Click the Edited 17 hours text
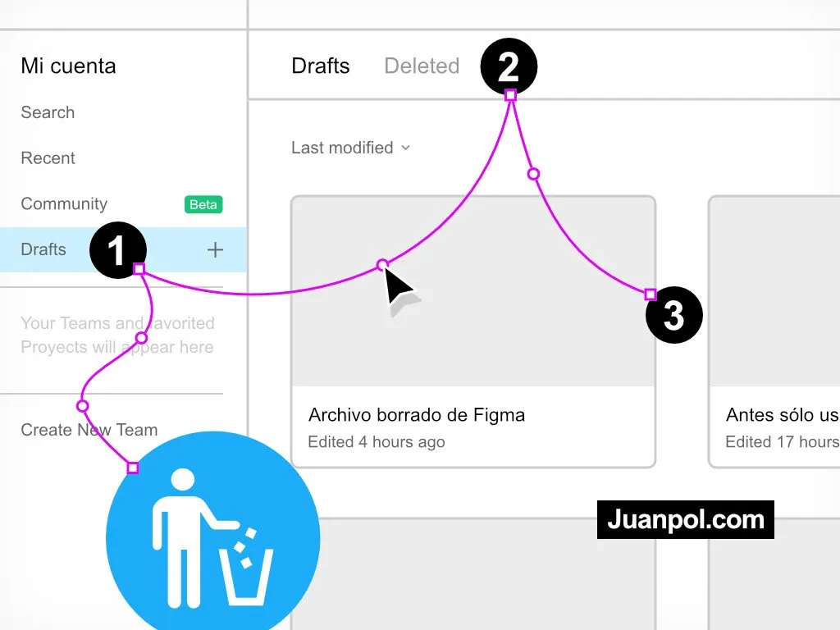Image resolution: width=840 pixels, height=630 pixels. [782, 442]
